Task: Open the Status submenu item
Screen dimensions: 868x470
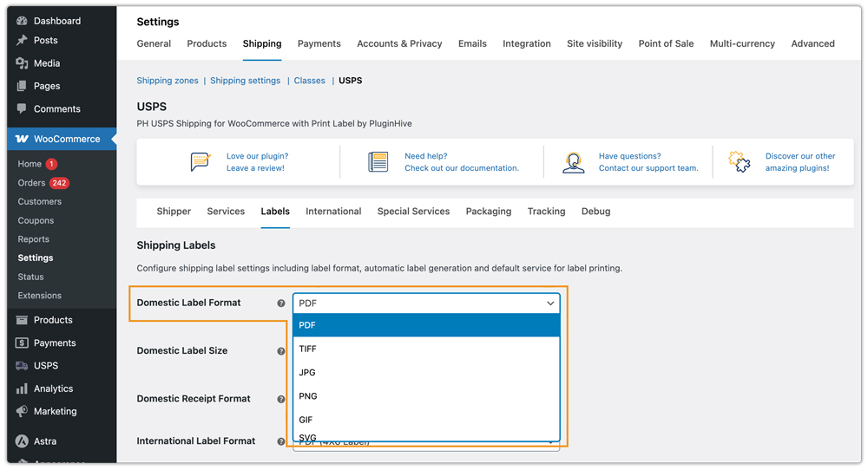Action: coord(30,277)
